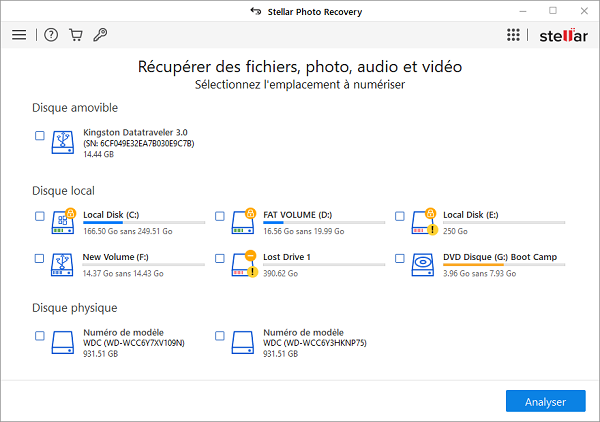Click the 'WDC (WD-WCC6Y3HKNP75)' model text

(x=315, y=343)
